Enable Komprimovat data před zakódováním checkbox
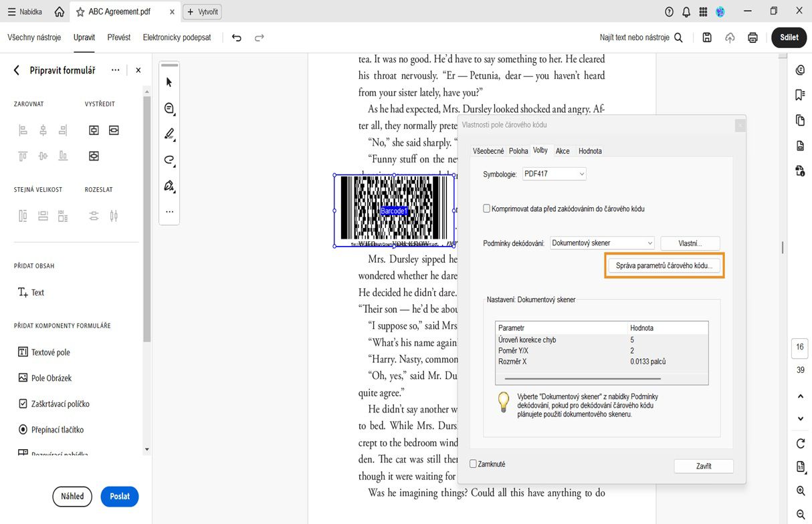812x524 pixels. [487, 209]
